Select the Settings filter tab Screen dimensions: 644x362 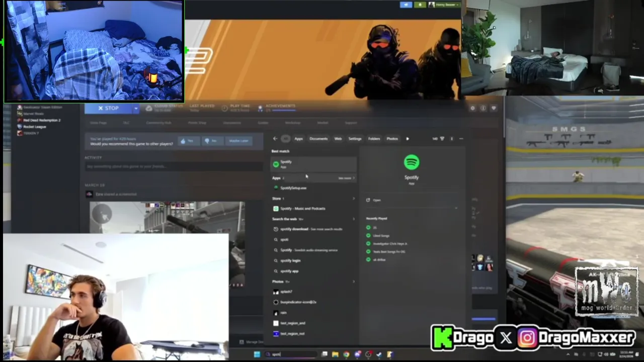tap(355, 139)
